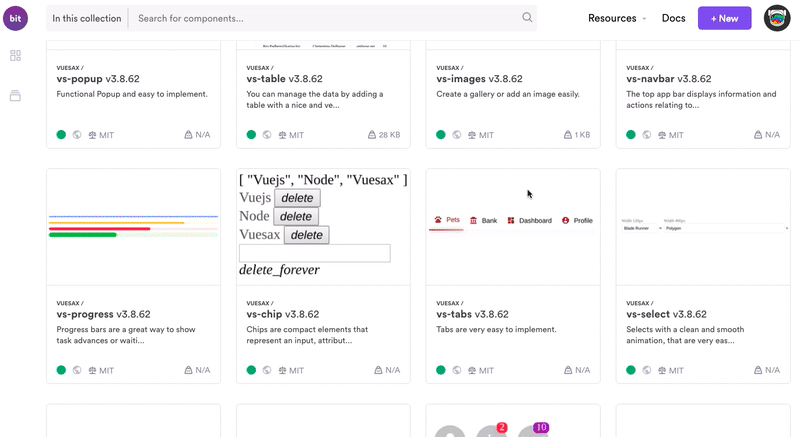This screenshot has height=437, width=800.
Task: Open the vs-images component title
Action: pos(479,79)
